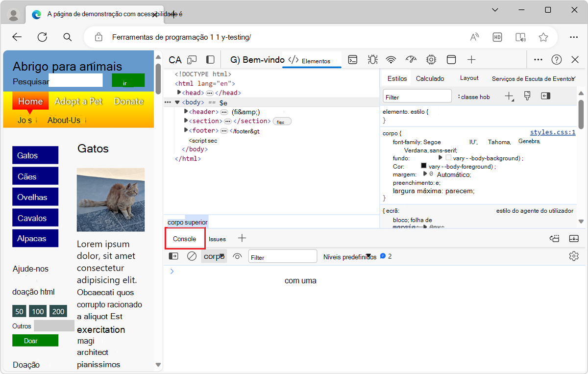Image resolution: width=588 pixels, height=374 pixels.
Task: Toggle the Activity Bar dock icon
Action: point(210,60)
